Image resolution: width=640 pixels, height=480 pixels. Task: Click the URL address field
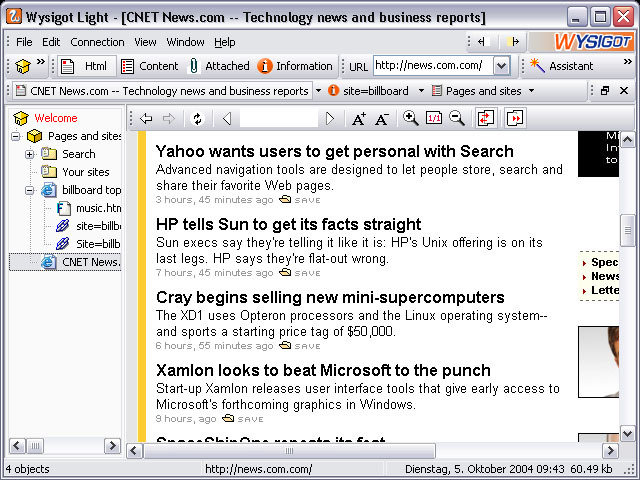point(433,66)
